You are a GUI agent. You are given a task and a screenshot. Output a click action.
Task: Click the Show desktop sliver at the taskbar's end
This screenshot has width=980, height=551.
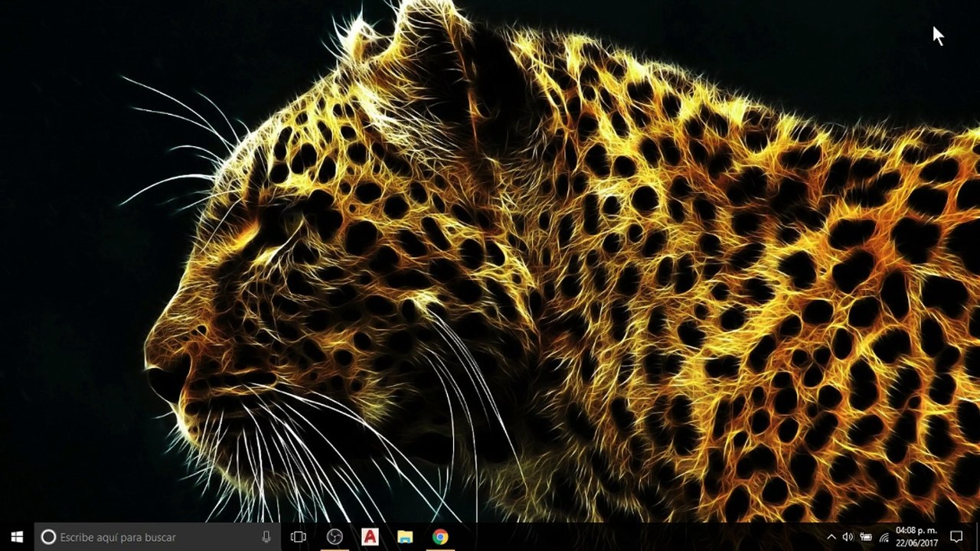[x=978, y=537]
